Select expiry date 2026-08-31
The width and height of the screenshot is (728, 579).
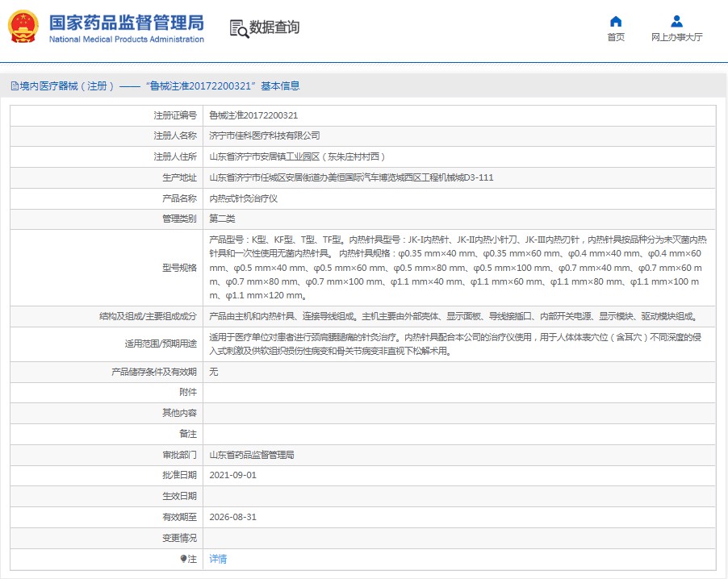232,517
